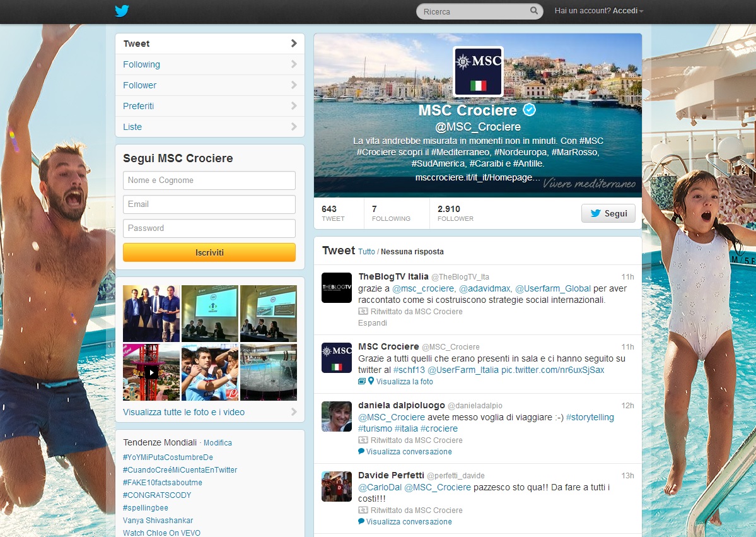This screenshot has height=537, width=756.
Task: Click the video play icon on tower thumbnail
Action: 151,372
